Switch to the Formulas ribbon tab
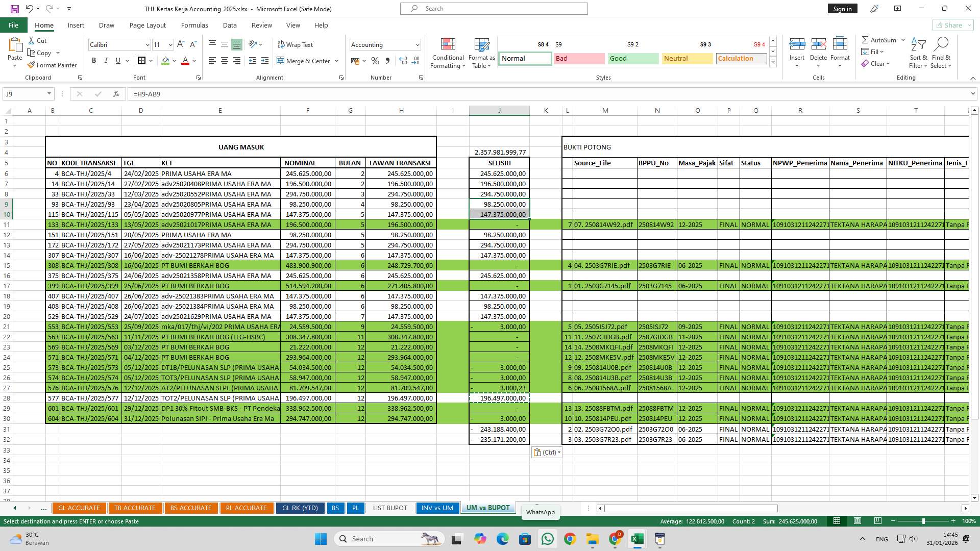 click(194, 25)
